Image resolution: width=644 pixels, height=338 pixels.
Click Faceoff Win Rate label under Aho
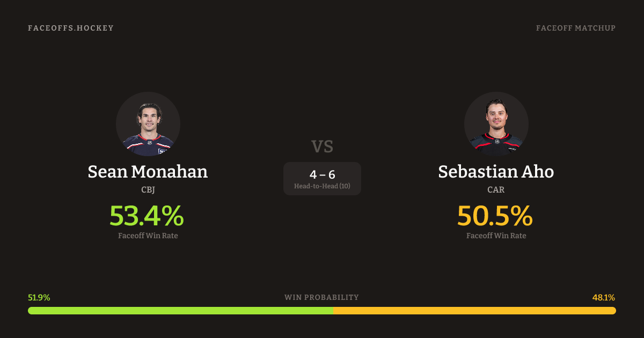tap(496, 236)
